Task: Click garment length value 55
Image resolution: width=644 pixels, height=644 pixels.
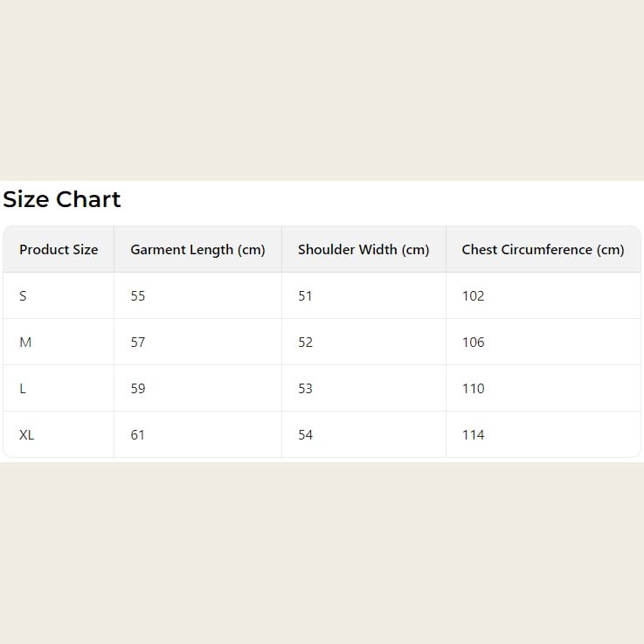Action: (138, 296)
